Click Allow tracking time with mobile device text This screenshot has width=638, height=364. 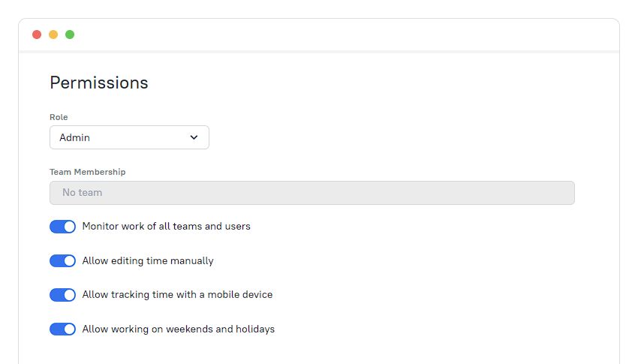point(177,294)
